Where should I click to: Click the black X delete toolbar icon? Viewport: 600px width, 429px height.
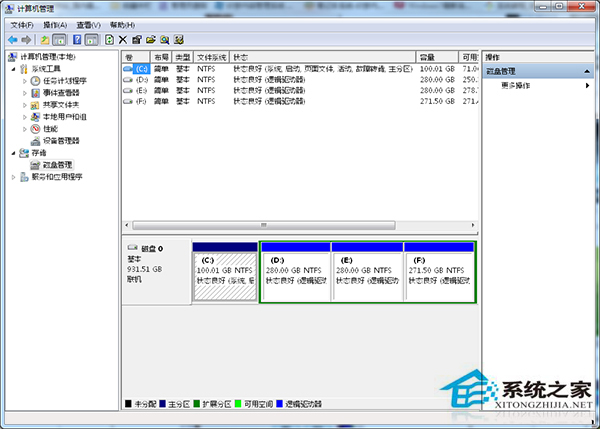coord(123,39)
